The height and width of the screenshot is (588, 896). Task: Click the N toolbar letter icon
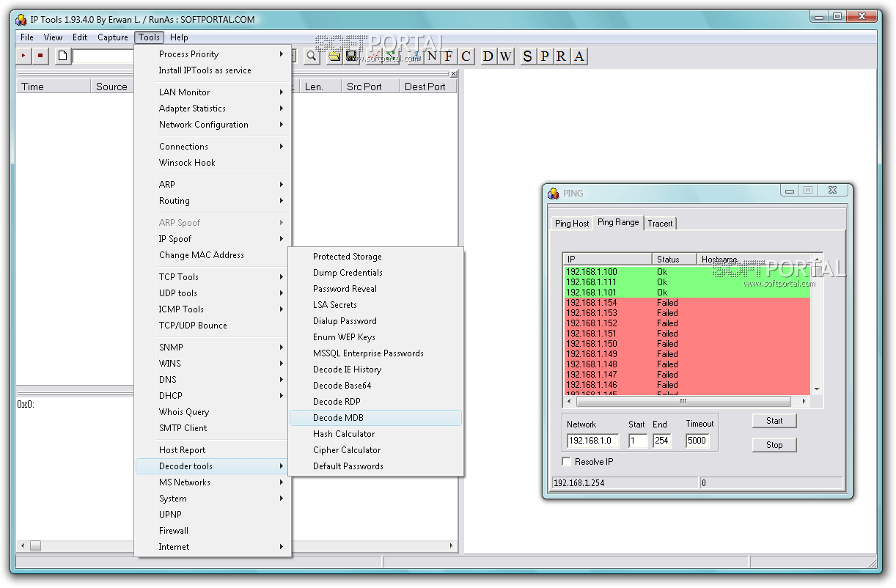click(x=431, y=56)
